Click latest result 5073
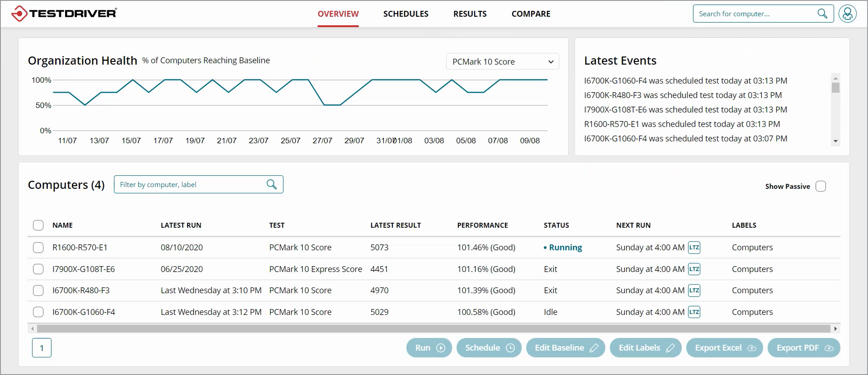Screen dimensions: 868x375 pyautogui.click(x=379, y=247)
